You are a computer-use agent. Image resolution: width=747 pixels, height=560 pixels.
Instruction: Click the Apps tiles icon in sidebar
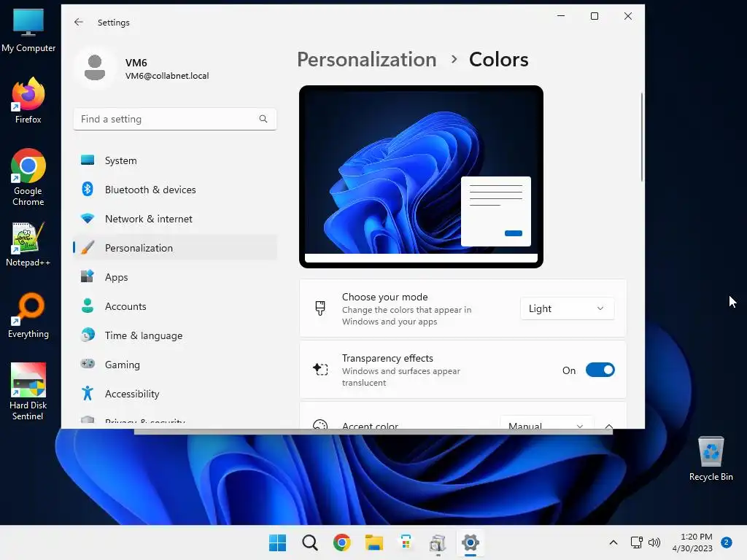click(x=88, y=276)
